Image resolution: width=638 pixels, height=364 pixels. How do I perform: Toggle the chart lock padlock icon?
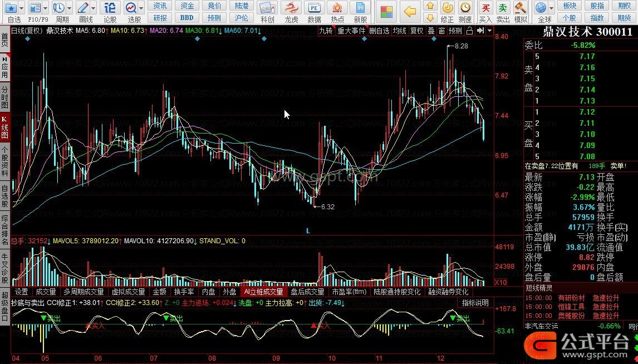click(x=469, y=31)
